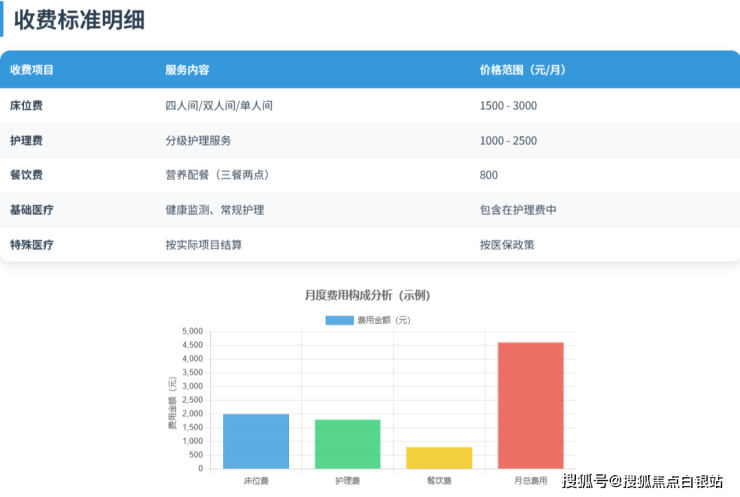Click the green 护理费 bar in chart
Viewport: 740px width, 497px height.
(347, 444)
